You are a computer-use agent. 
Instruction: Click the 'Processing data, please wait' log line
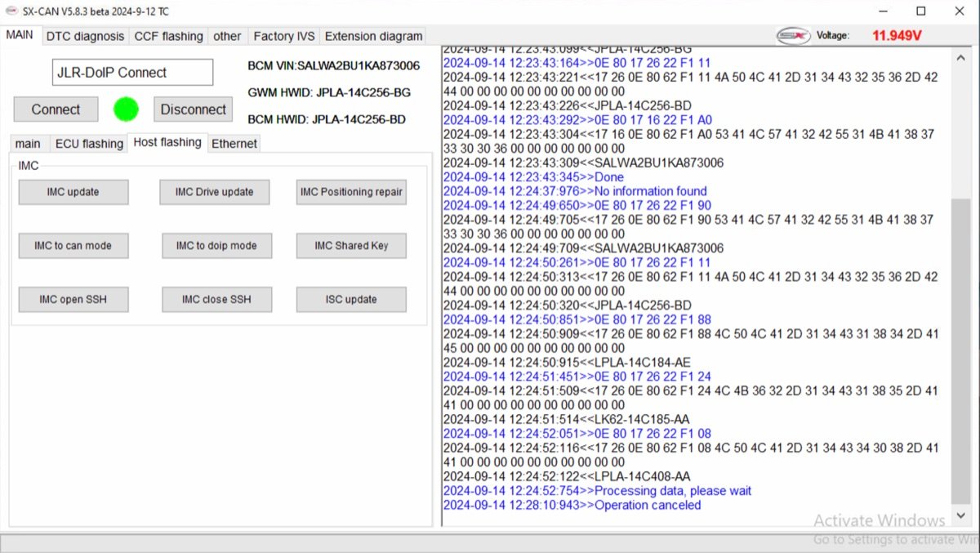(597, 491)
